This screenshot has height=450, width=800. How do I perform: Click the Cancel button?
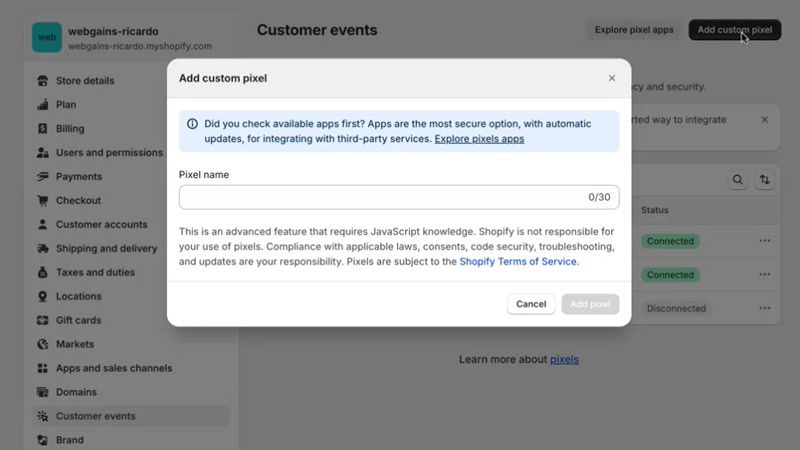point(531,304)
